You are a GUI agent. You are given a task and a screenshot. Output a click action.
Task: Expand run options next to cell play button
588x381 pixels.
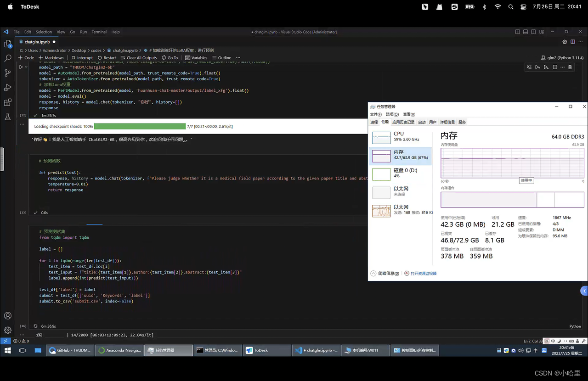click(26, 67)
